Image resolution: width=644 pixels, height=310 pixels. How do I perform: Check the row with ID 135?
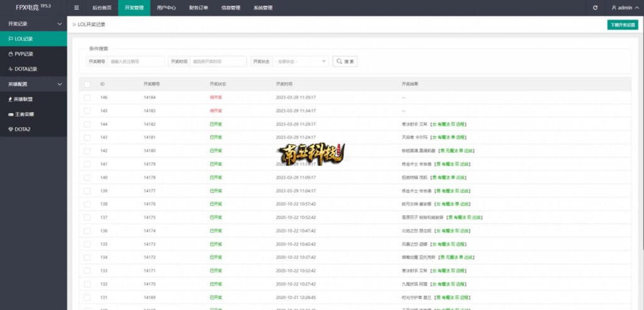pos(87,244)
